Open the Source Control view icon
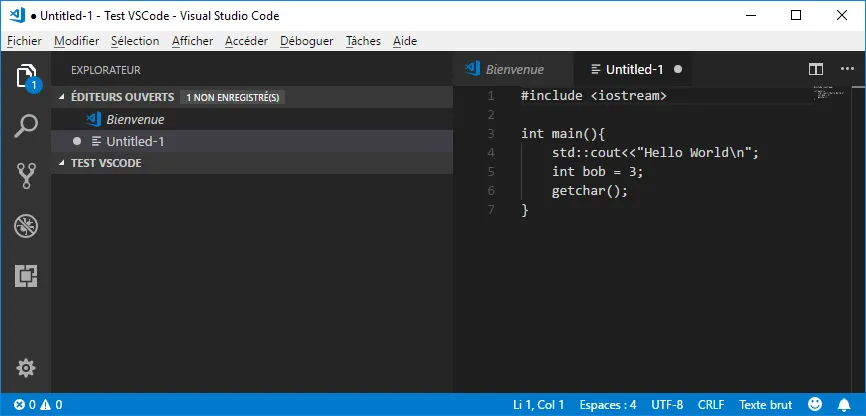The height and width of the screenshot is (416, 866). 26,176
